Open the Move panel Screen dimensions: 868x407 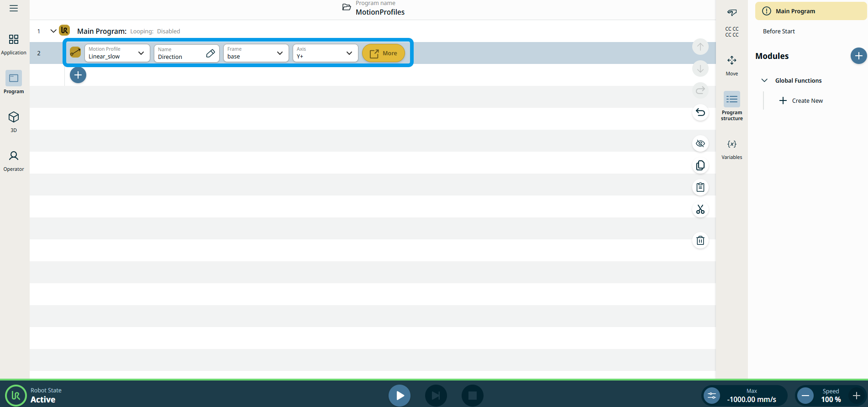point(731,65)
